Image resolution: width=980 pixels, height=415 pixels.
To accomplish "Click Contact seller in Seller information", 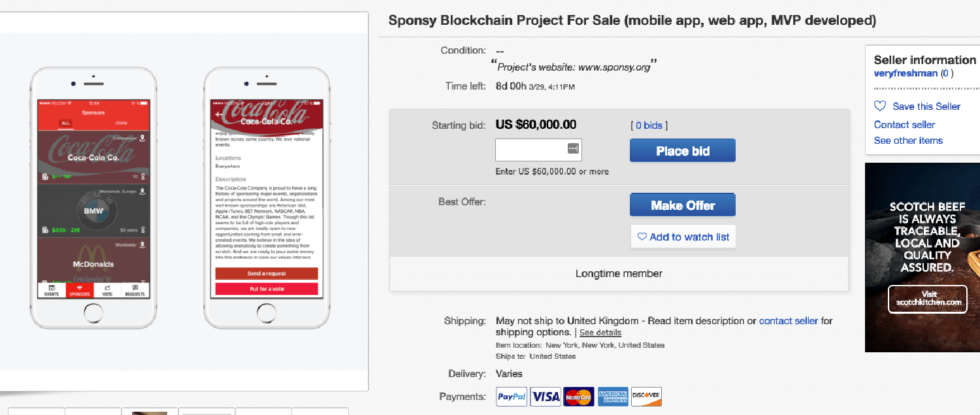I will coord(904,124).
